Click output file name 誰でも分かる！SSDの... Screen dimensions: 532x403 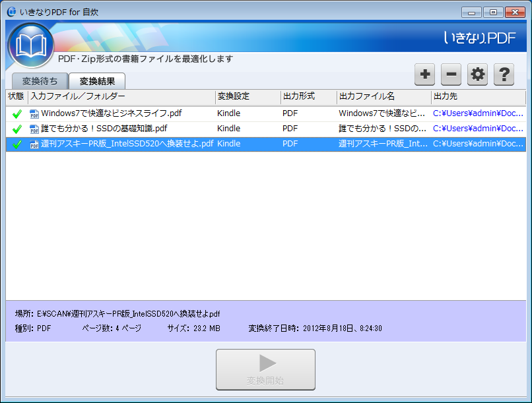(x=382, y=129)
